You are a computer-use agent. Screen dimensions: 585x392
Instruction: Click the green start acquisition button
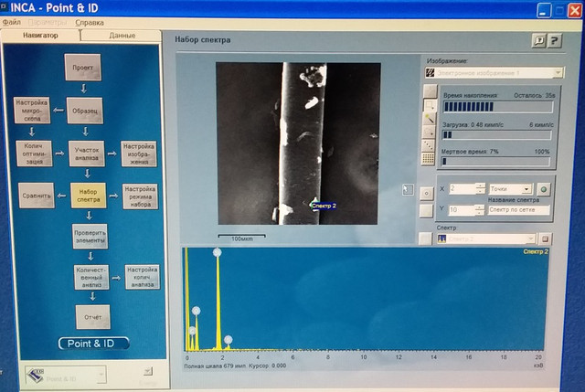pos(544,189)
